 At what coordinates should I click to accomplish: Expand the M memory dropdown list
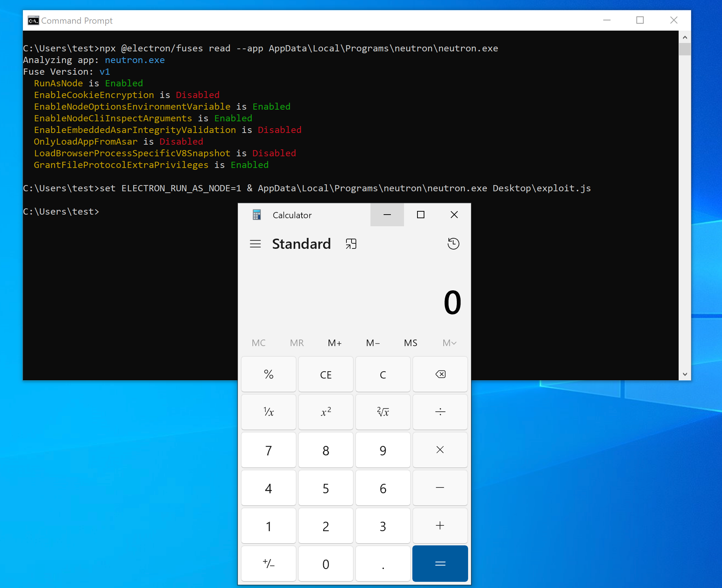449,343
